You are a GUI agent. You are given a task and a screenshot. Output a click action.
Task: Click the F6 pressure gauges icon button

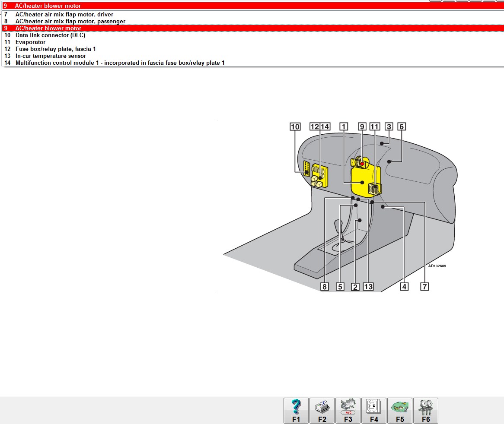tap(426, 411)
